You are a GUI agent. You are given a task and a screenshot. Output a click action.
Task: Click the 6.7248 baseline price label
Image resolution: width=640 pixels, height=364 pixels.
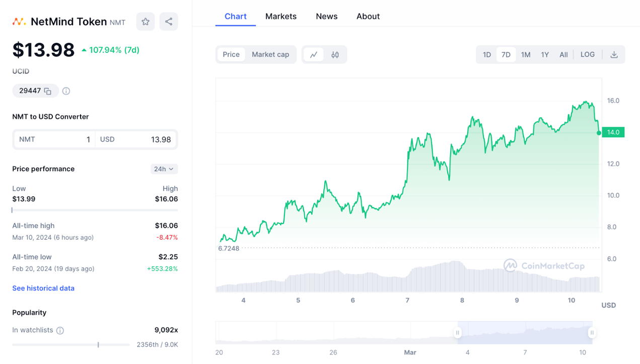click(x=229, y=249)
